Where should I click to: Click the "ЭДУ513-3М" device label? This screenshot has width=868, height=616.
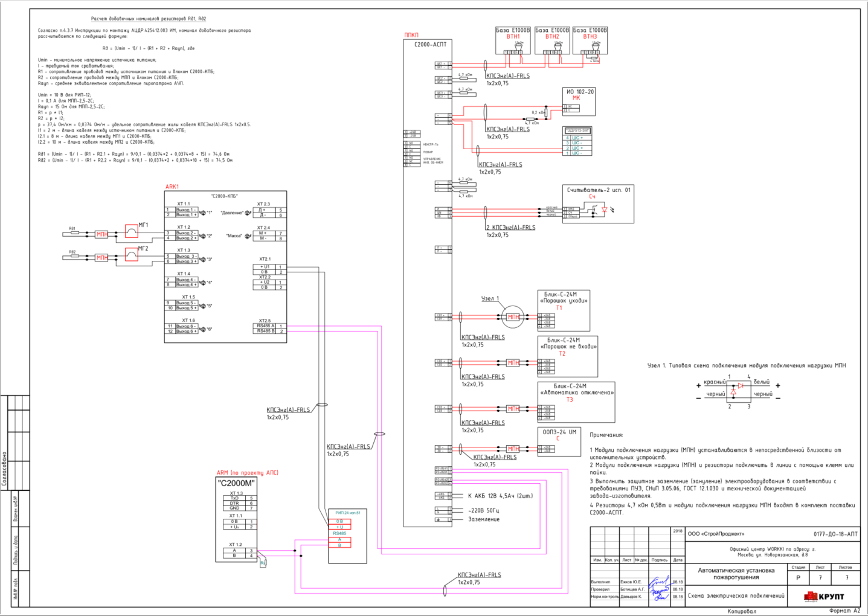tap(577, 130)
